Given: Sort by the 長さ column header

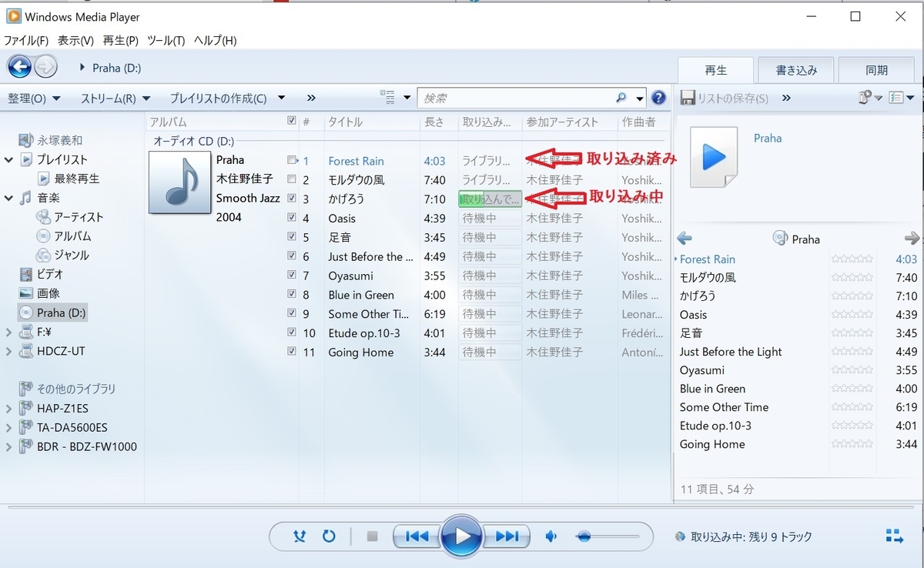Looking at the screenshot, I should 434,122.
